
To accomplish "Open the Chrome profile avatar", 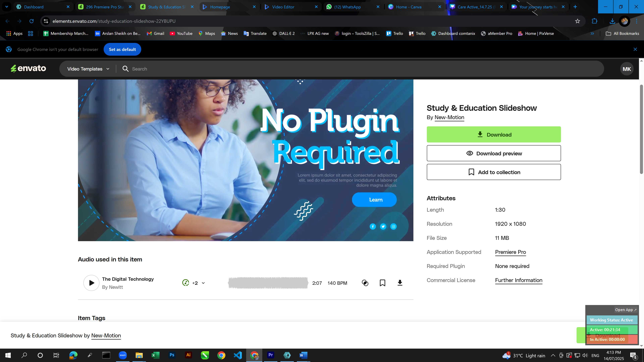I will (x=624, y=21).
